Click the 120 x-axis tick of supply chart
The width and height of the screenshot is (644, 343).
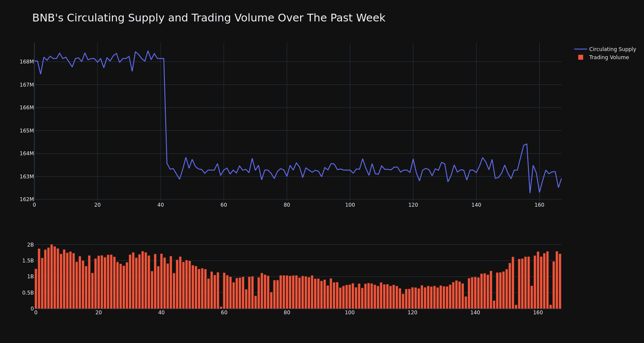(413, 205)
